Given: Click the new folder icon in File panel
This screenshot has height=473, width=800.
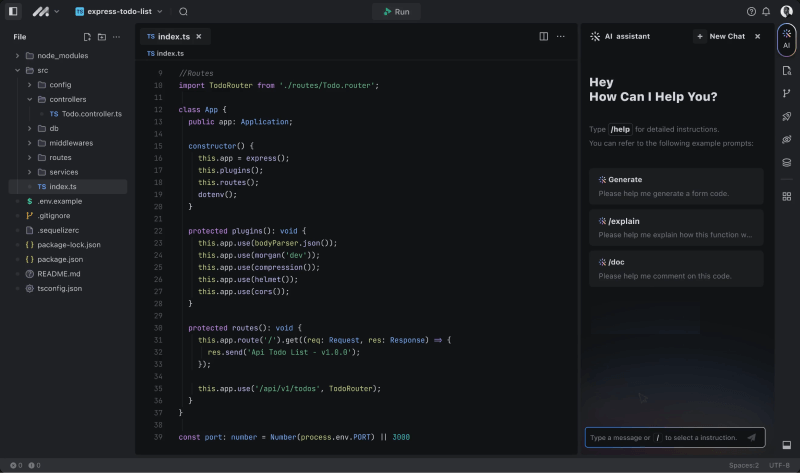Looking at the screenshot, I should coord(101,36).
